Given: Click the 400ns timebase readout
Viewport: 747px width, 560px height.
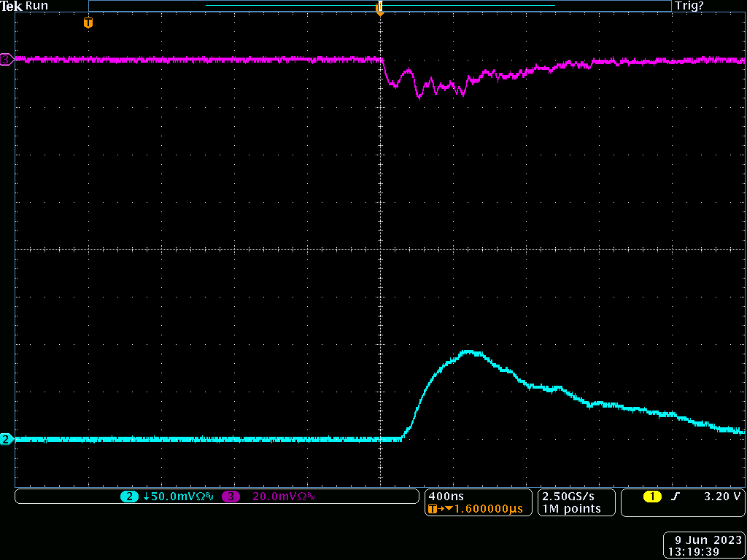Looking at the screenshot, I should 447,496.
